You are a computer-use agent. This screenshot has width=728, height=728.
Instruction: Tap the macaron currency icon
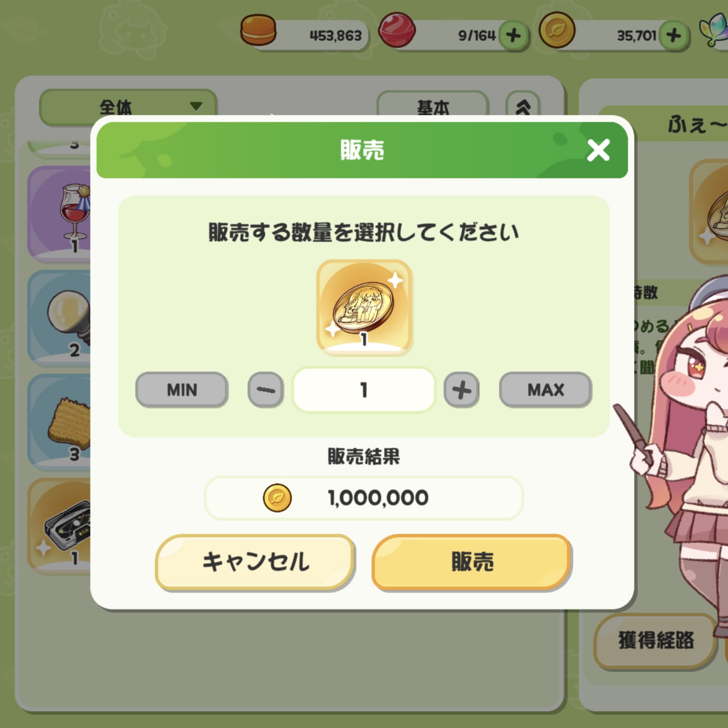[258, 30]
